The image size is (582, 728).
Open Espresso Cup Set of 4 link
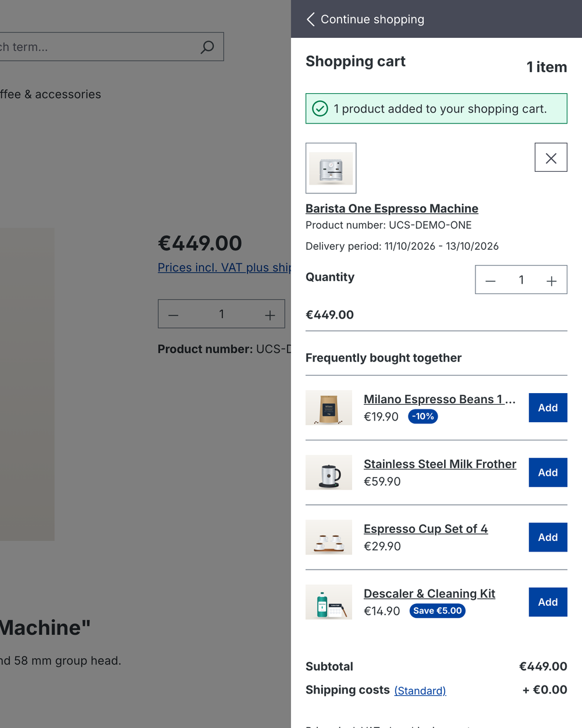426,529
